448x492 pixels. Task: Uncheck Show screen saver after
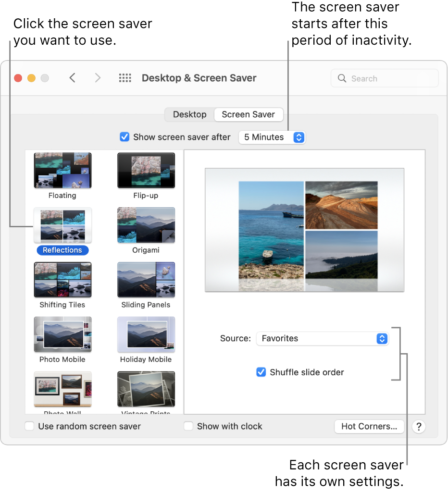tap(124, 137)
